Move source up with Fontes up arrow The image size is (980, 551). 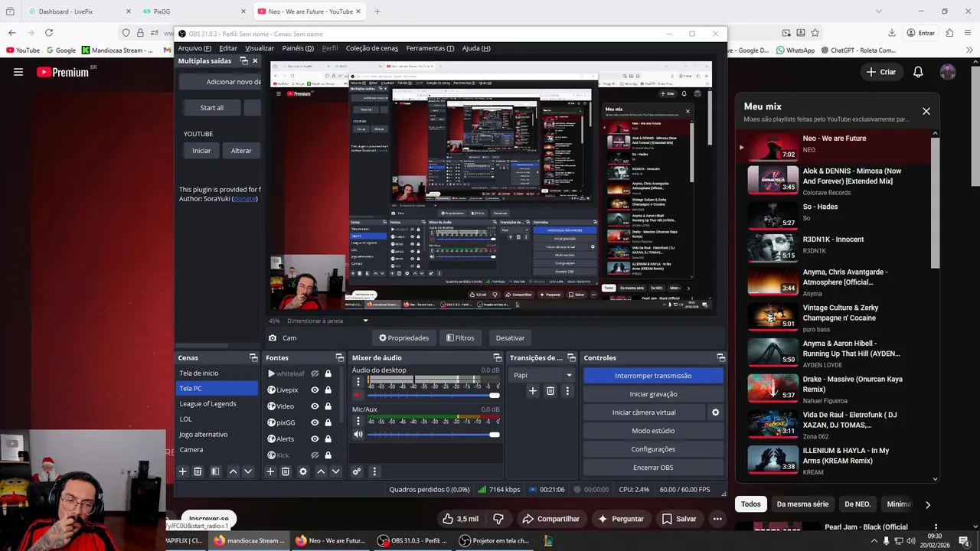[x=321, y=471]
